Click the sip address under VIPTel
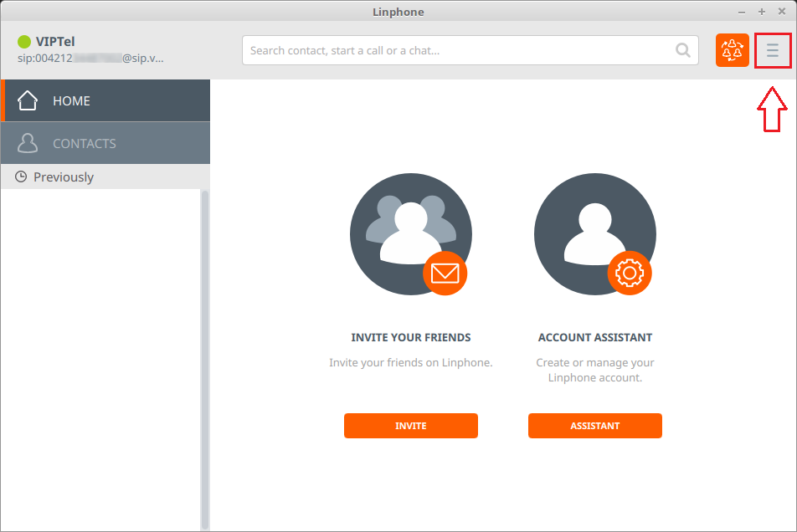The height and width of the screenshot is (532, 797). pyautogui.click(x=90, y=59)
